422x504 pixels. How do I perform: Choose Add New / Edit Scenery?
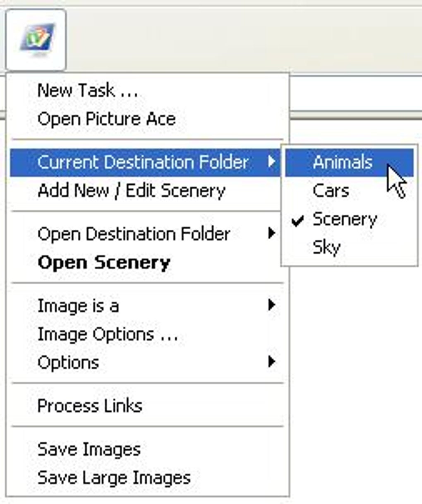click(131, 191)
